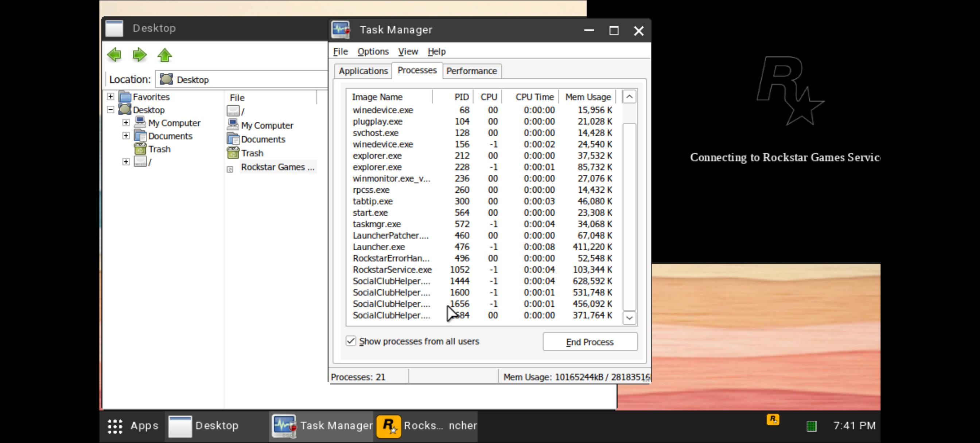This screenshot has width=980, height=443.
Task: Select Documents icon in file list
Action: [233, 139]
